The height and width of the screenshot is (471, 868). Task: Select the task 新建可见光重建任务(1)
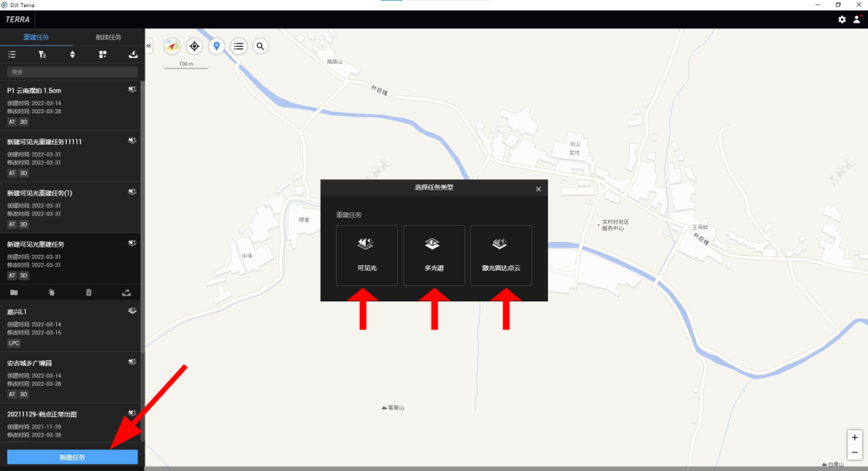70,207
